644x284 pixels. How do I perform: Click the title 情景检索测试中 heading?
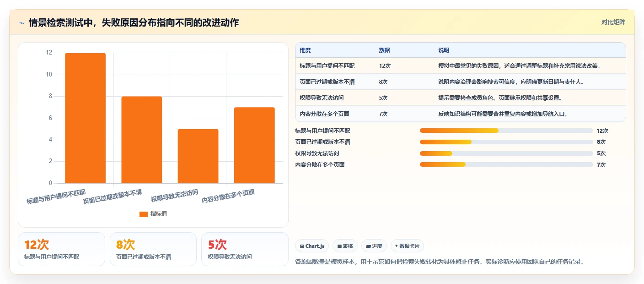[134, 22]
